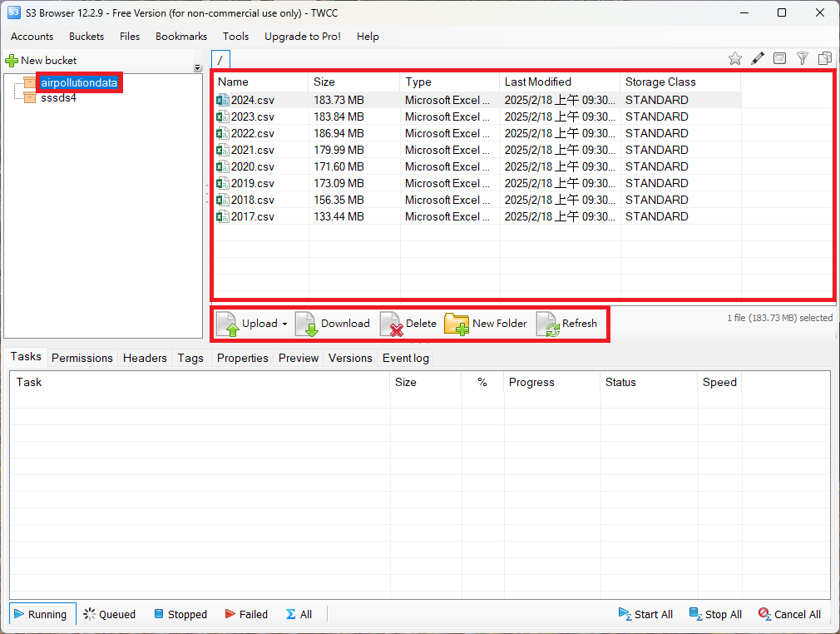This screenshot has width=840, height=634.
Task: Open the Upload dropdown arrow
Action: [284, 324]
